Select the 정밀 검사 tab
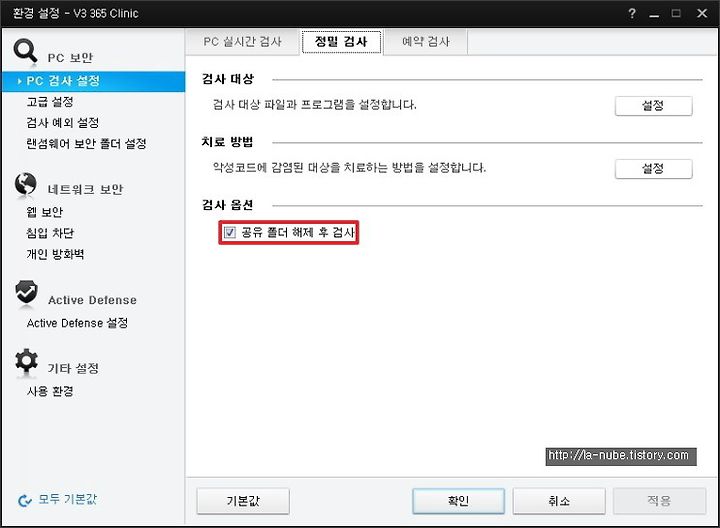 point(341,42)
